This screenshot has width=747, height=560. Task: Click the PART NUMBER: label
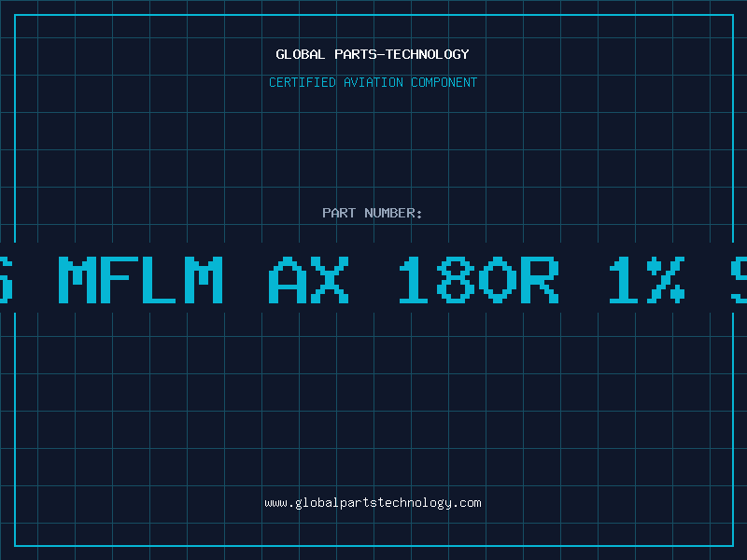[372, 213]
